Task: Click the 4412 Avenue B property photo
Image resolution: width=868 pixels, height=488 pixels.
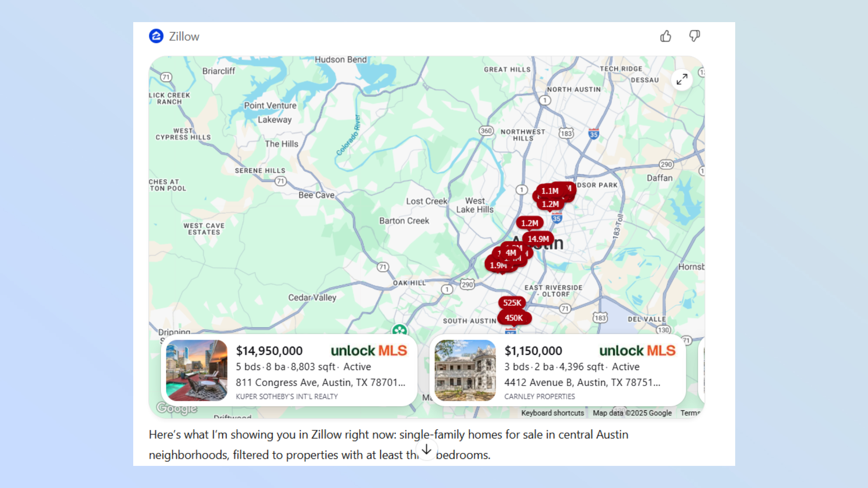Action: (x=465, y=370)
